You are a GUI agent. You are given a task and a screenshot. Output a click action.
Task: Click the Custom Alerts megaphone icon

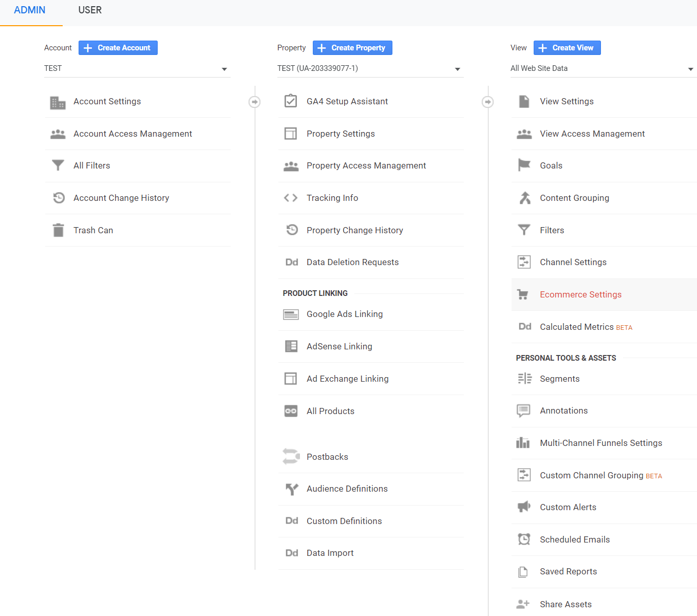point(523,507)
